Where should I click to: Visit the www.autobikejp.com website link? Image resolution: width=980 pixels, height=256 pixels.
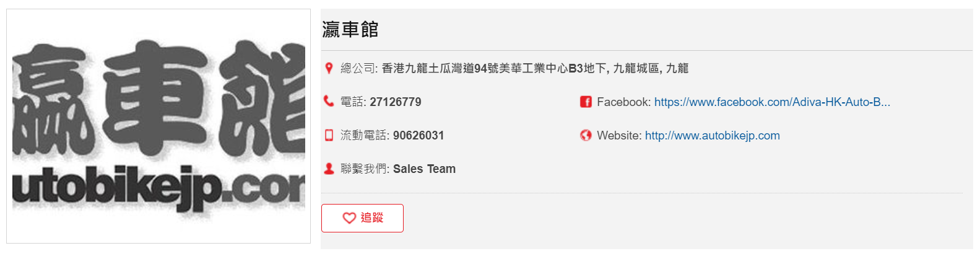[712, 135]
